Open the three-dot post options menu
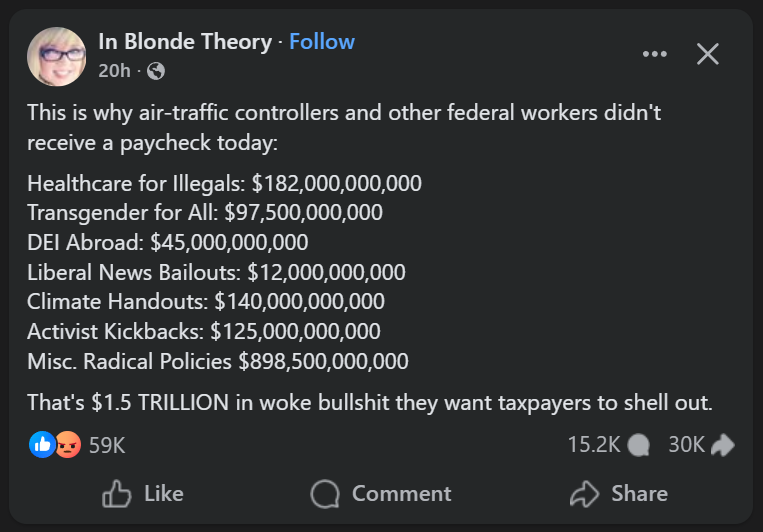The image size is (763, 532). pyautogui.click(x=654, y=54)
